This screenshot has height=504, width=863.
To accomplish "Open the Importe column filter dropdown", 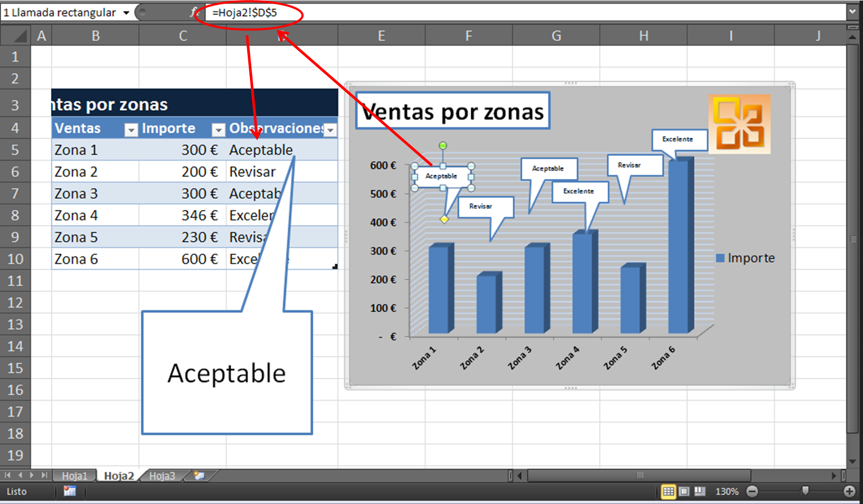I will coord(218,129).
